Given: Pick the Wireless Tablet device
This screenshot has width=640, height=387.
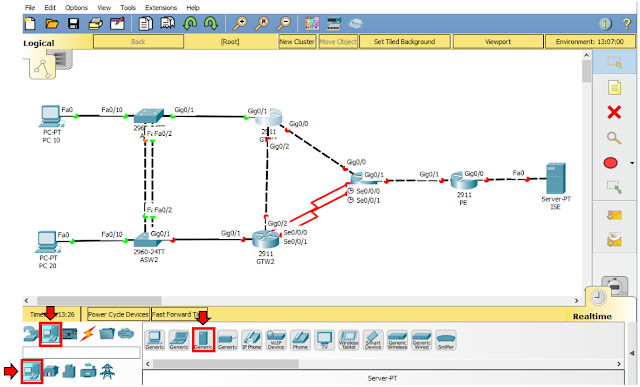Looking at the screenshot, I should tap(349, 340).
